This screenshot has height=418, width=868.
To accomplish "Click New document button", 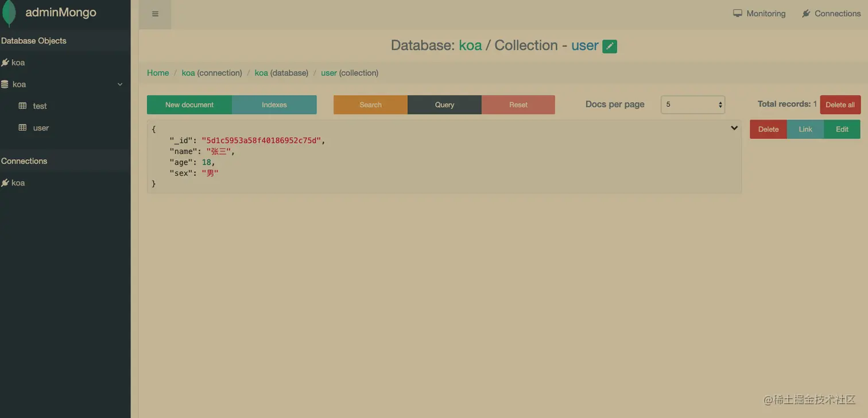I will pos(189,104).
